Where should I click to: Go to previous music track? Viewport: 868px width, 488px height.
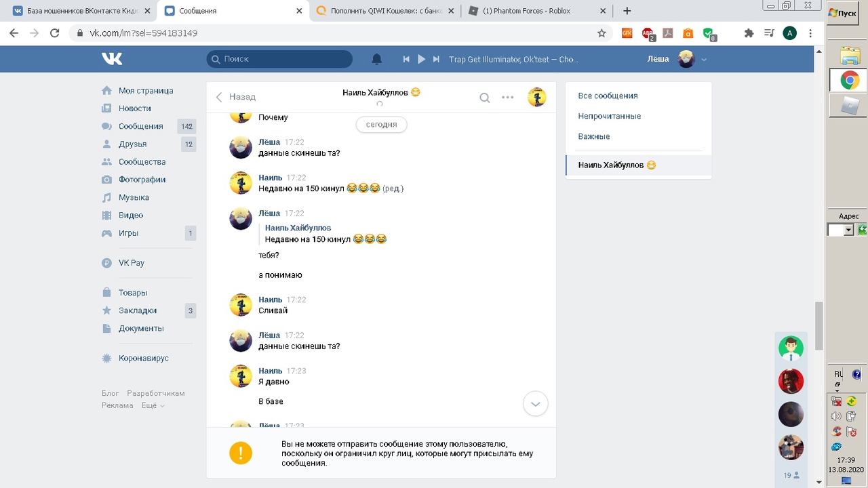pyautogui.click(x=406, y=59)
